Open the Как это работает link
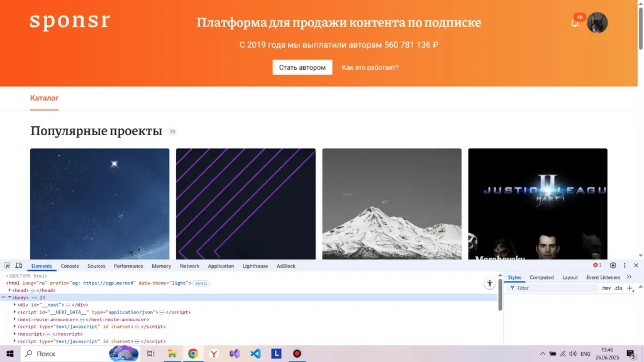This screenshot has height=362, width=644. 370,67
